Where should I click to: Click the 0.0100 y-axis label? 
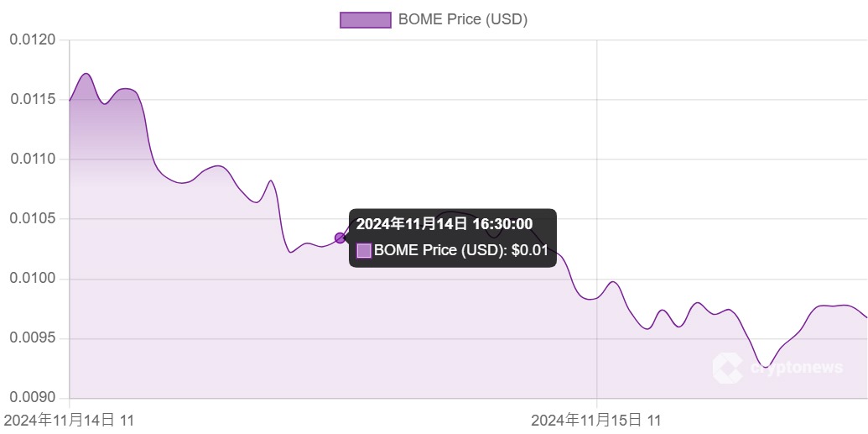pyautogui.click(x=33, y=278)
